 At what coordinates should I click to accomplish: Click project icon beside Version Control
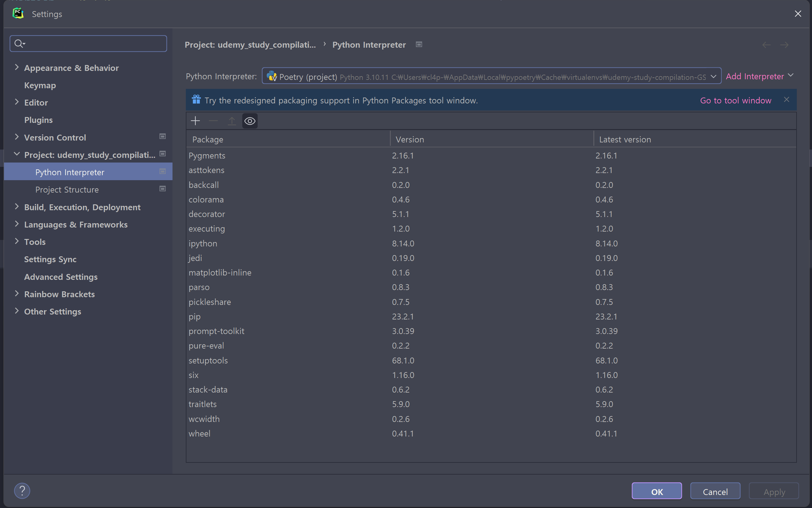tap(163, 137)
